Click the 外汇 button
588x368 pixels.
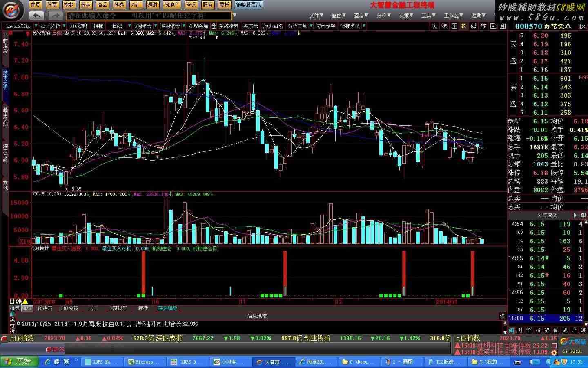pos(136,5)
